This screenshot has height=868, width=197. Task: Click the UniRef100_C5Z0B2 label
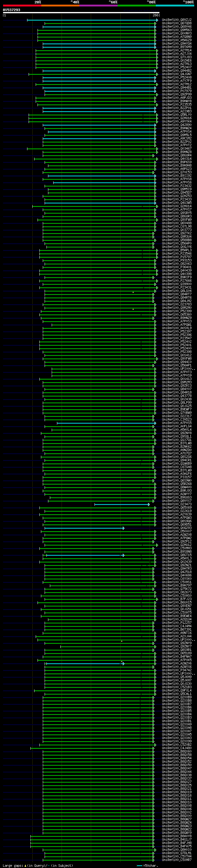[x=176, y=745]
